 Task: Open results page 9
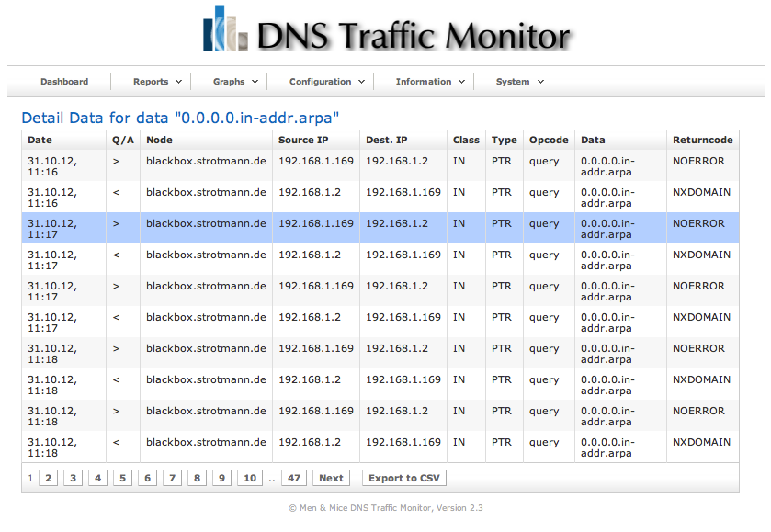point(221,478)
